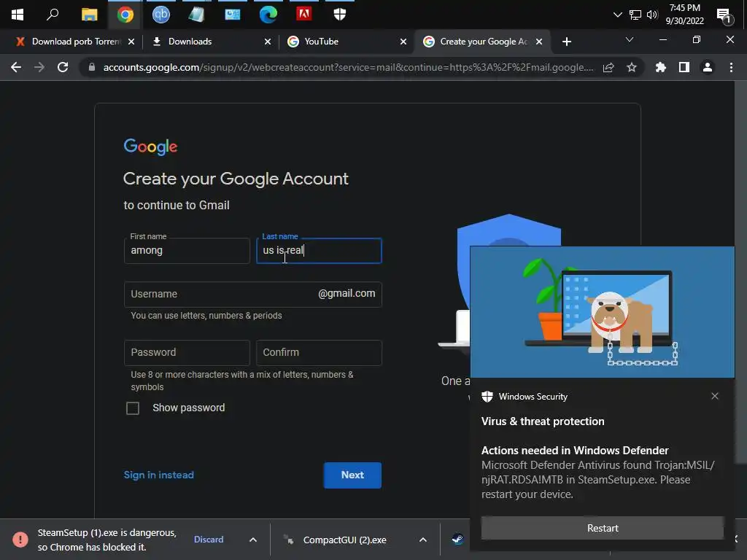This screenshot has height=560, width=747.
Task: Open Windows Security shield in the taskbar
Action: pos(340,15)
